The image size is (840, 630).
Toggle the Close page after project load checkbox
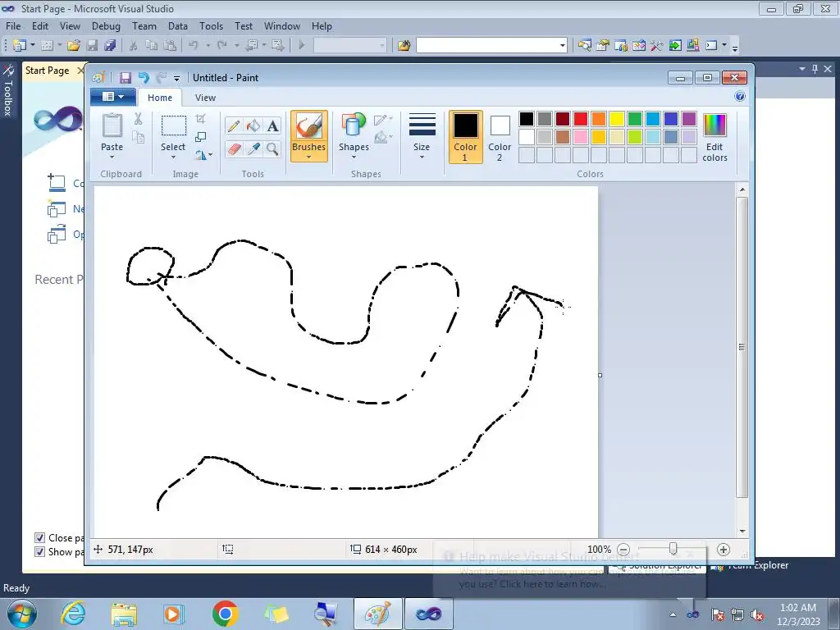pyautogui.click(x=39, y=538)
